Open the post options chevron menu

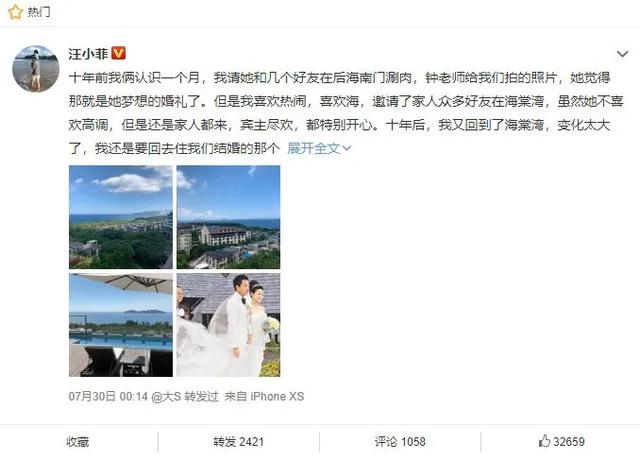622,54
